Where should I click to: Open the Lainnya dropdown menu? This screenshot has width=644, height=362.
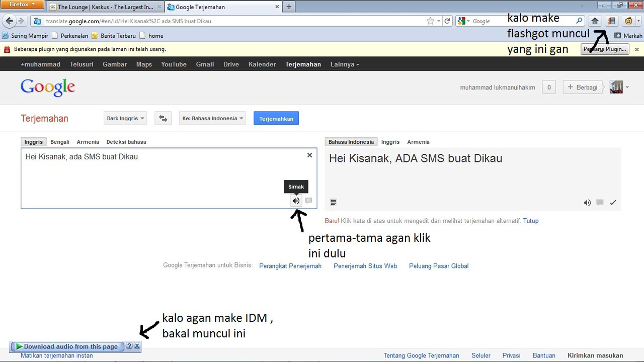click(x=345, y=64)
